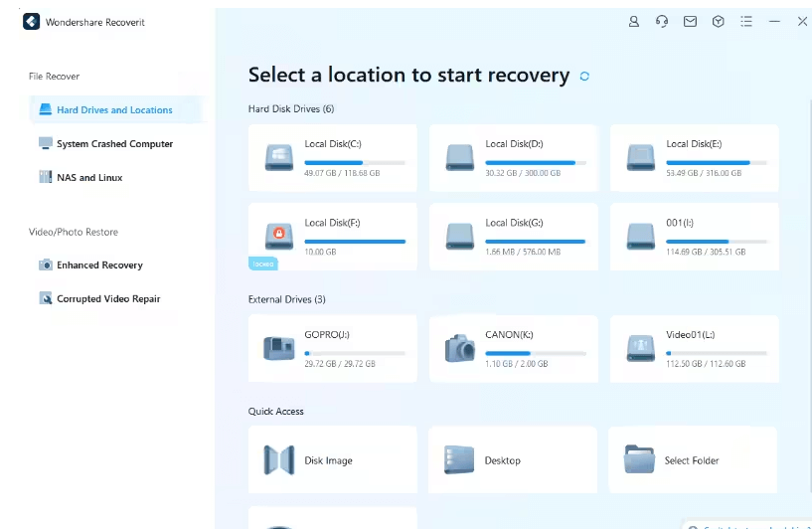Click the Local Disk(C:) usage bar

(x=355, y=163)
